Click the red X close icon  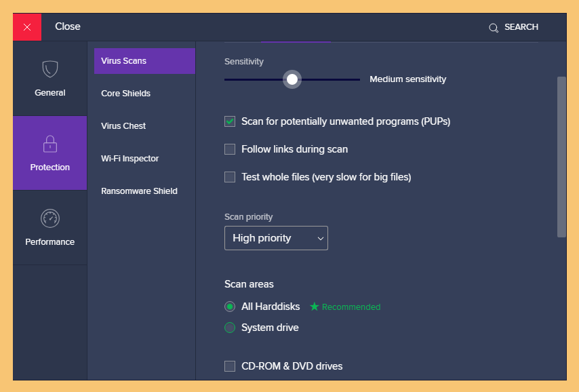tap(27, 27)
